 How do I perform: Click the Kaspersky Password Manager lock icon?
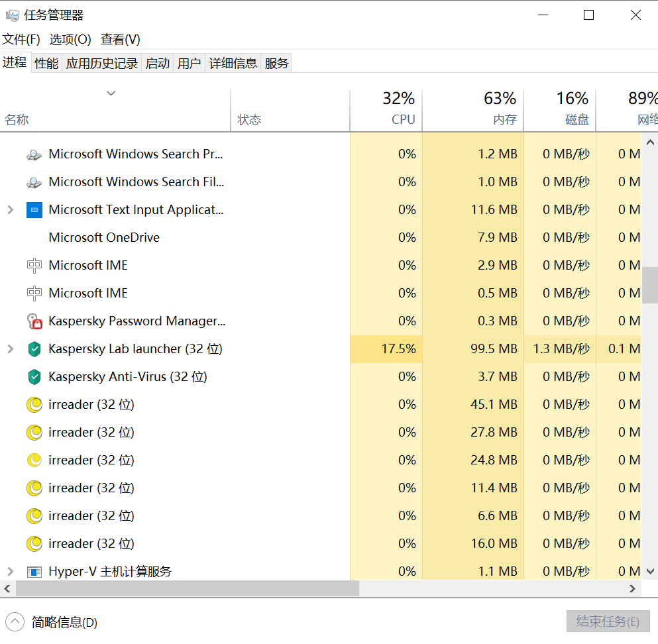pyautogui.click(x=34, y=321)
